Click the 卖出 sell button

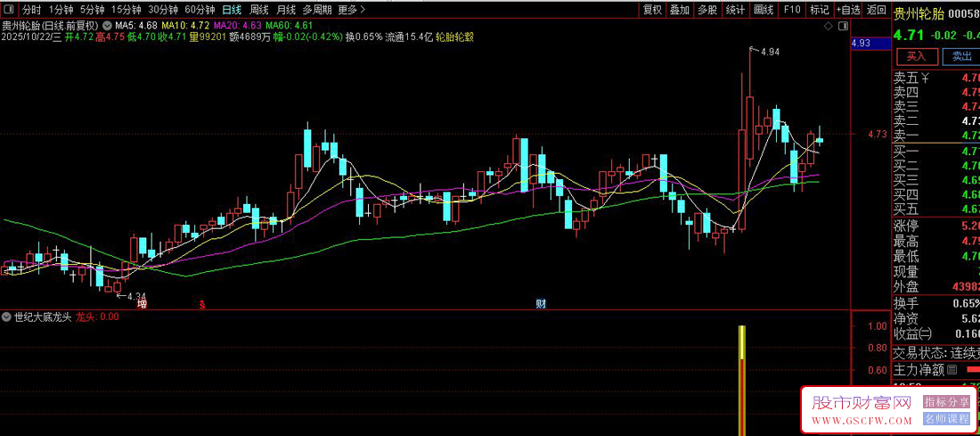[x=961, y=56]
